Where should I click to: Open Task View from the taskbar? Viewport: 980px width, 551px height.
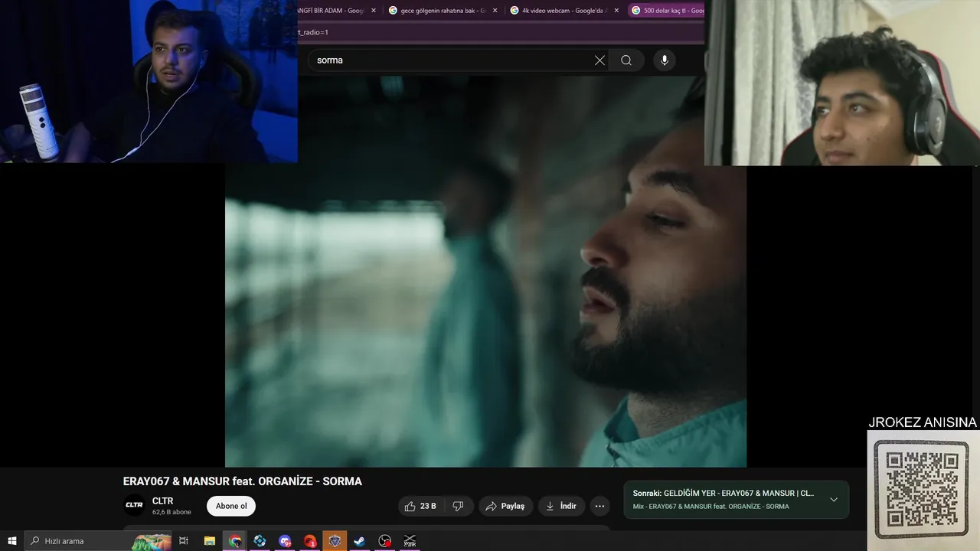(x=184, y=541)
